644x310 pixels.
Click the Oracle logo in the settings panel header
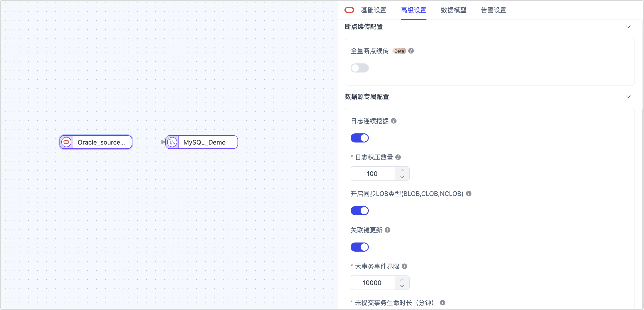coord(349,10)
